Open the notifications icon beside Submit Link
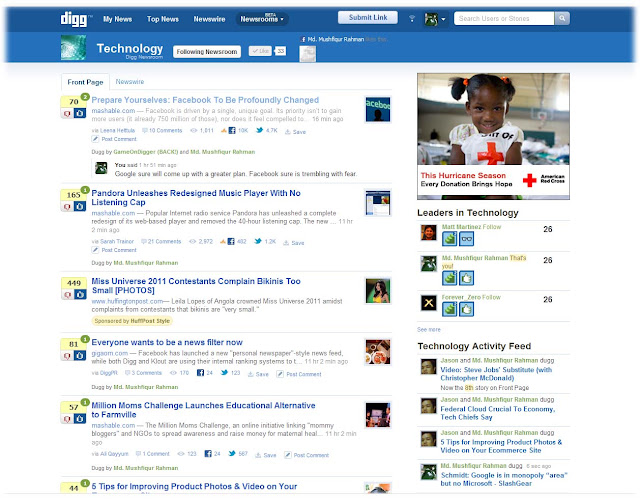 click(412, 18)
